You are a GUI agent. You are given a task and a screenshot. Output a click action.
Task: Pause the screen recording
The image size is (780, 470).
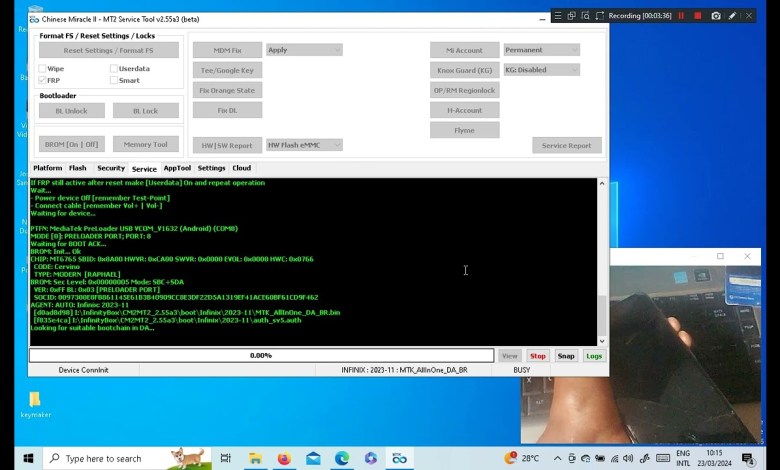pyautogui.click(x=681, y=16)
